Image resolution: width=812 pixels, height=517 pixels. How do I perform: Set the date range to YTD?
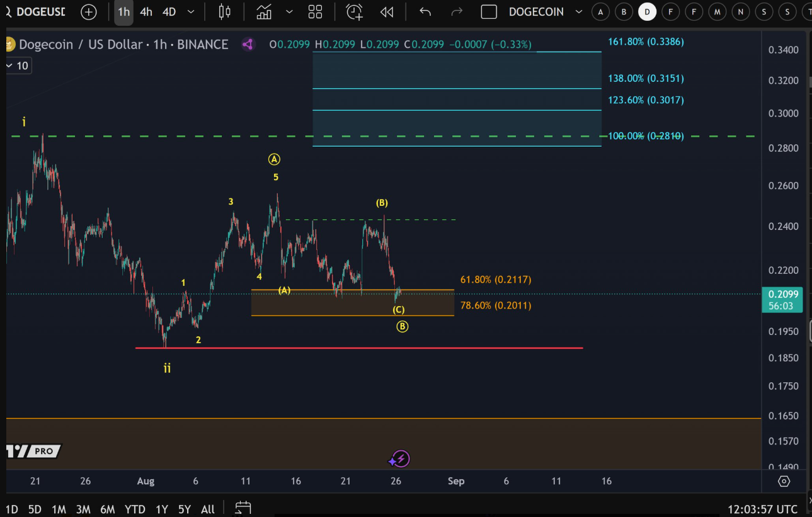[x=135, y=509]
